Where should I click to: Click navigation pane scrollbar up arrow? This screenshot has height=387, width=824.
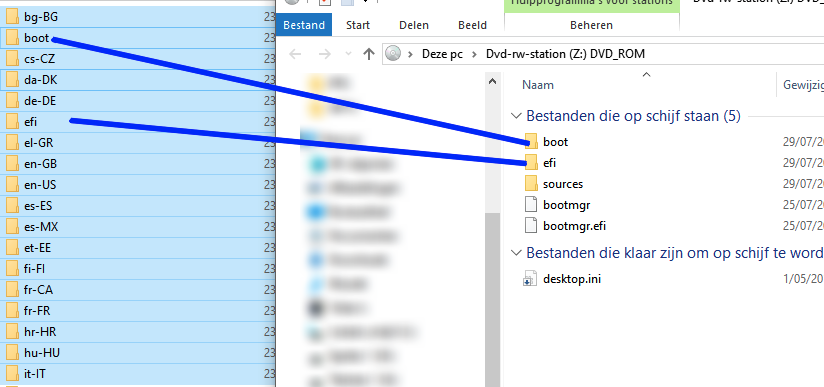[492, 82]
